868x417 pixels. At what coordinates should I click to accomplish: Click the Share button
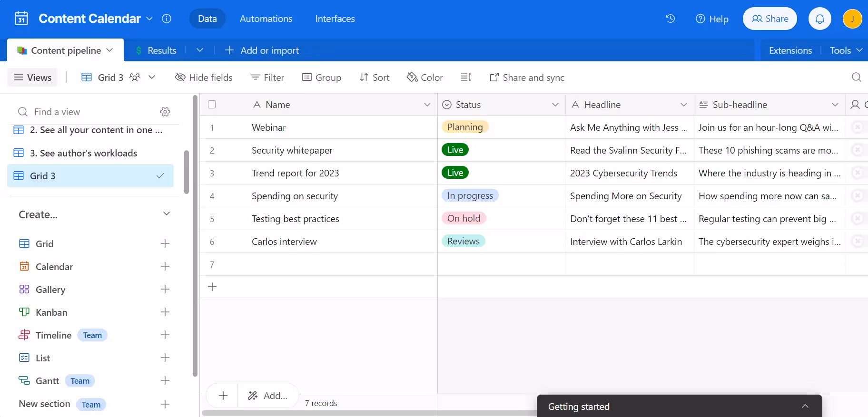769,19
